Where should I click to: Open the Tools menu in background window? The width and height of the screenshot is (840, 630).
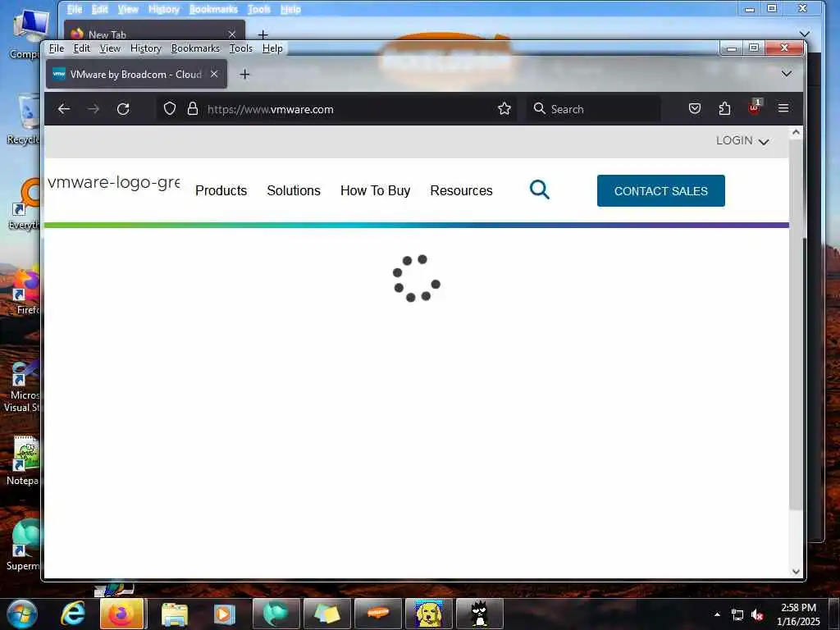(x=258, y=9)
